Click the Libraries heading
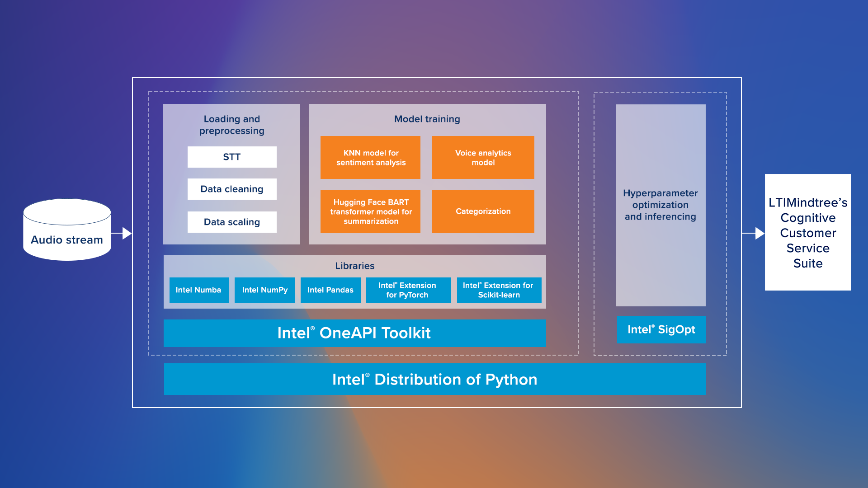This screenshot has height=488, width=868. click(355, 266)
